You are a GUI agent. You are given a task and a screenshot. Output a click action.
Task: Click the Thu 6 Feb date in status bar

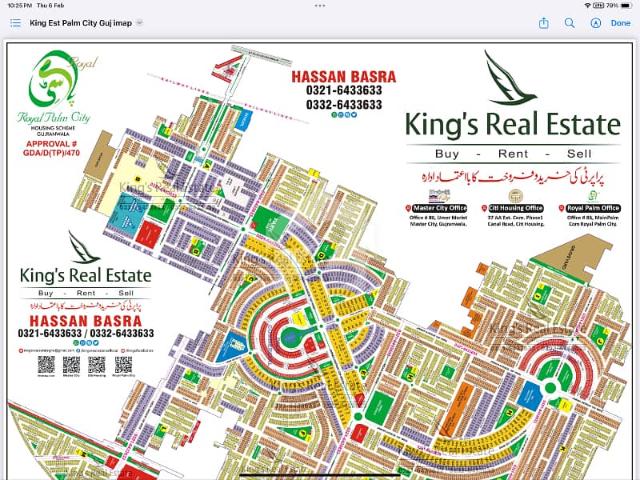(50, 6)
